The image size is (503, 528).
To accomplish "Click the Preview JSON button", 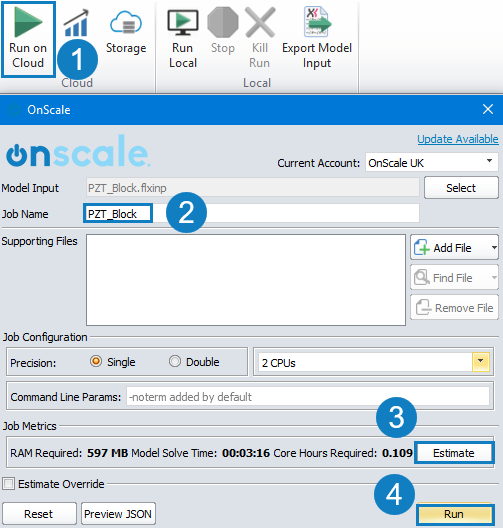I will 118,514.
